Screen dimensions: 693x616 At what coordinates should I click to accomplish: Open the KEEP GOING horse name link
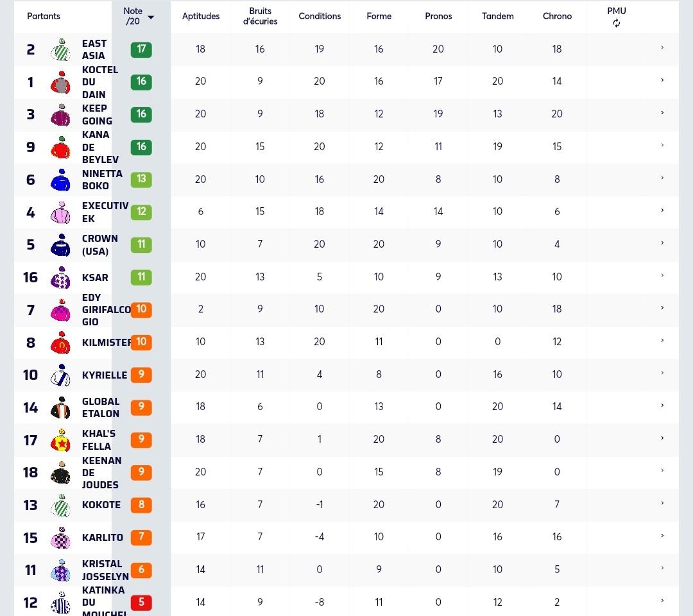coord(98,114)
